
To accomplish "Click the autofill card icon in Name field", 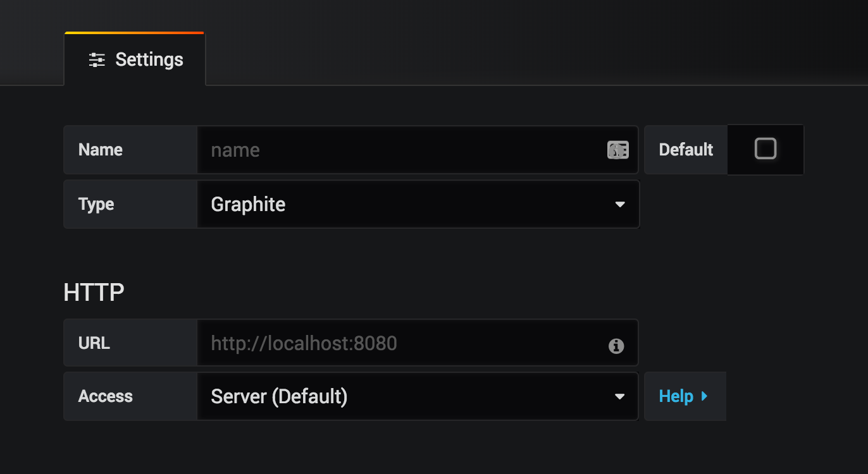I will [x=618, y=150].
